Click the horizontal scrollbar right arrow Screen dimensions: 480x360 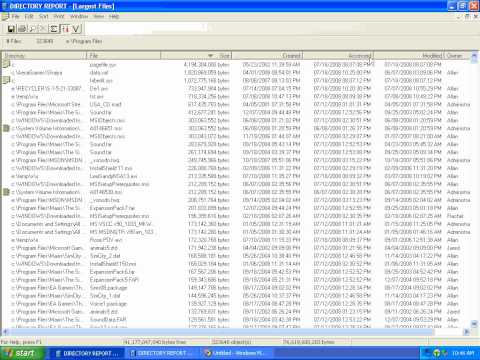467,332
